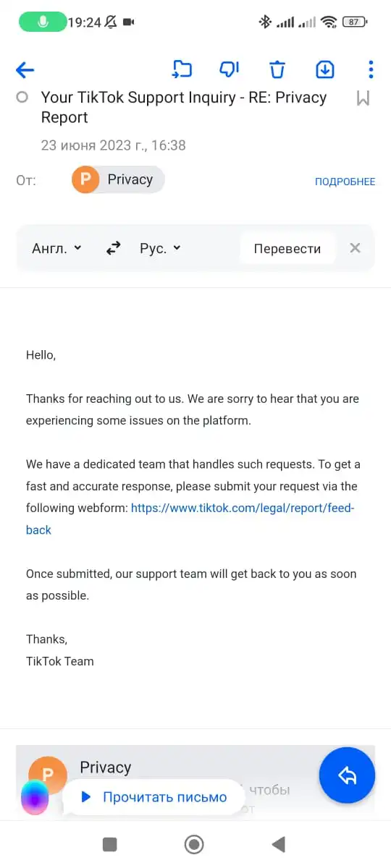This screenshot has height=868, width=391.
Task: Toggle the unread circle beside the subject
Action: point(22,97)
